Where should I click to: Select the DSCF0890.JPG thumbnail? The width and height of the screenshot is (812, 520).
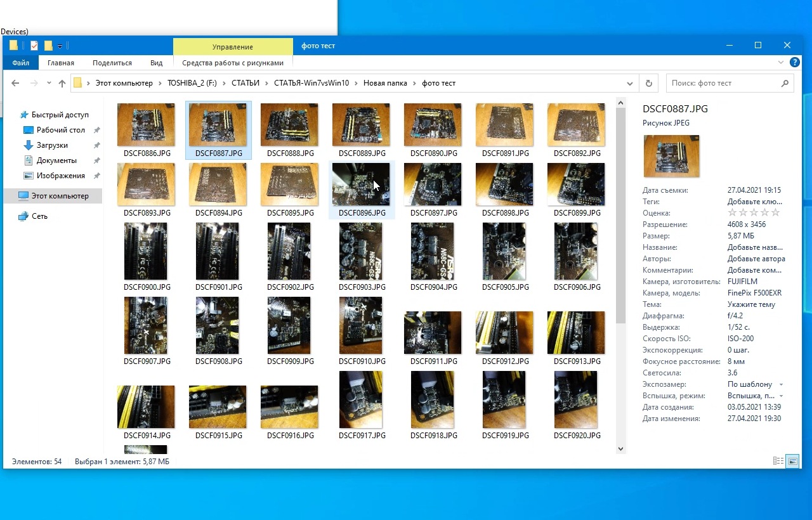(433, 125)
